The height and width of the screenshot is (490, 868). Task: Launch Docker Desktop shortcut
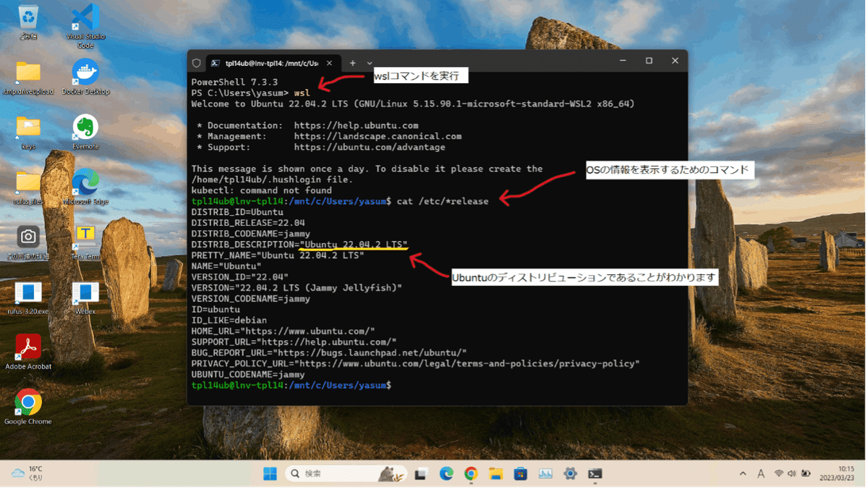(x=85, y=78)
